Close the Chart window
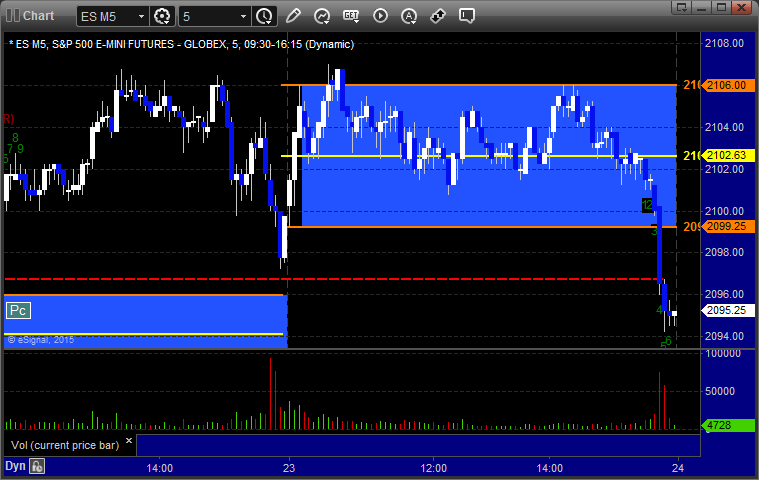 [741, 7]
